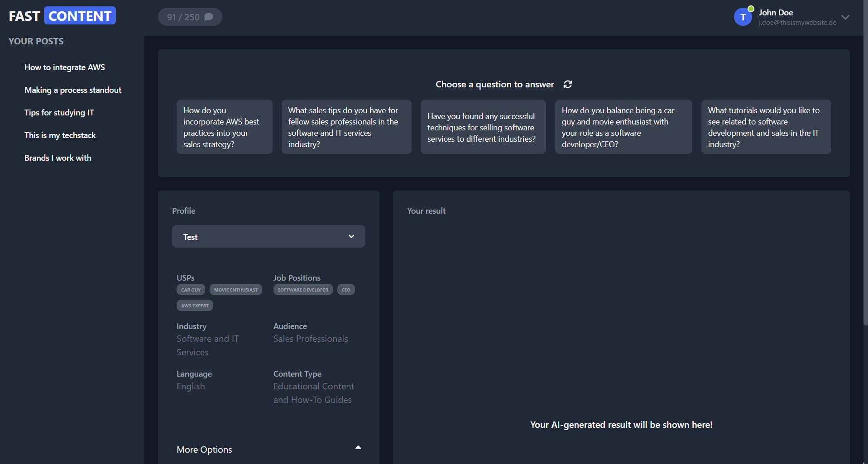Pick the successful selling techniques question
Screen dimensions: 868x464
pyautogui.click(x=483, y=127)
